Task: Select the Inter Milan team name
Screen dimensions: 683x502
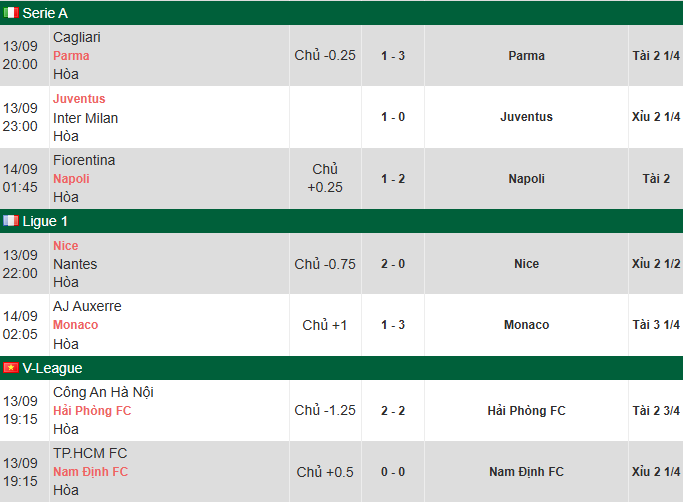Action: pos(86,118)
